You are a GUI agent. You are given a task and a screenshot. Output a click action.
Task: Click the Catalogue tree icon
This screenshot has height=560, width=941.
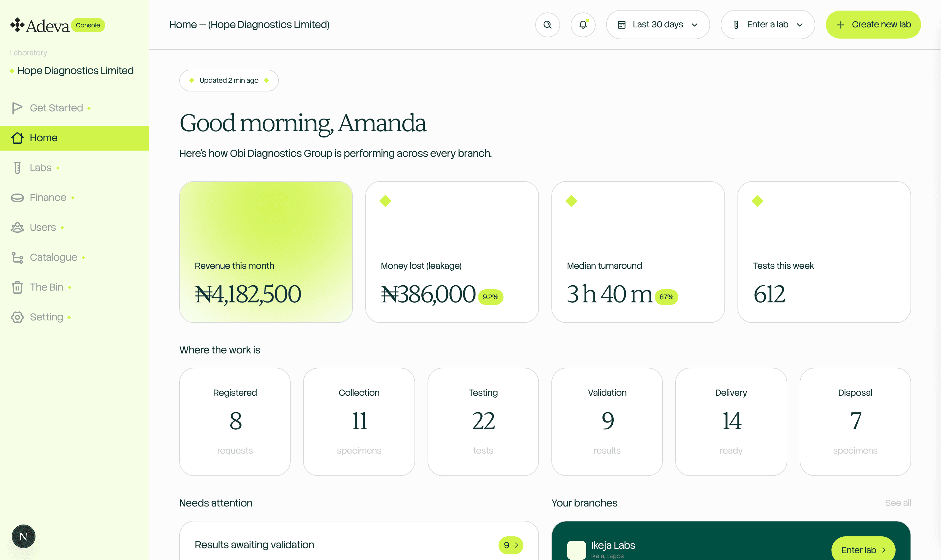tap(17, 257)
